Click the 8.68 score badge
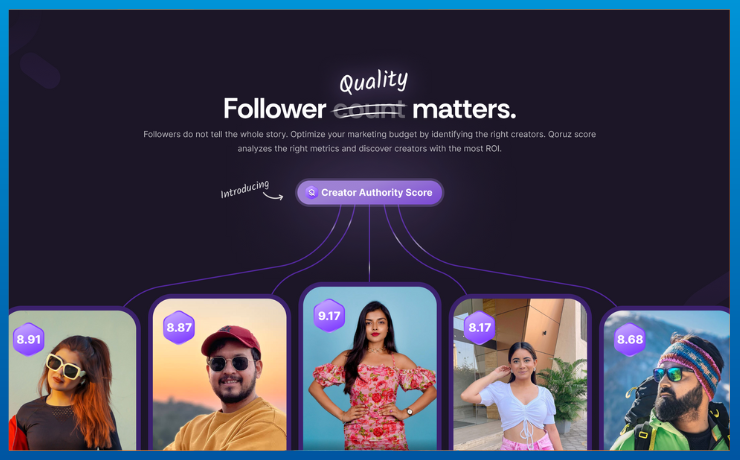The image size is (740, 460). click(x=630, y=339)
